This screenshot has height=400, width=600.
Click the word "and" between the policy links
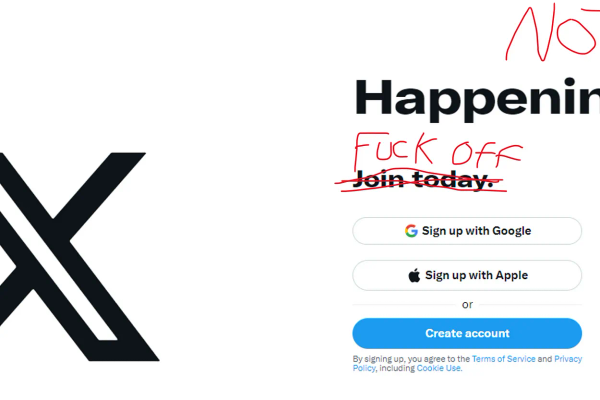coord(545,359)
